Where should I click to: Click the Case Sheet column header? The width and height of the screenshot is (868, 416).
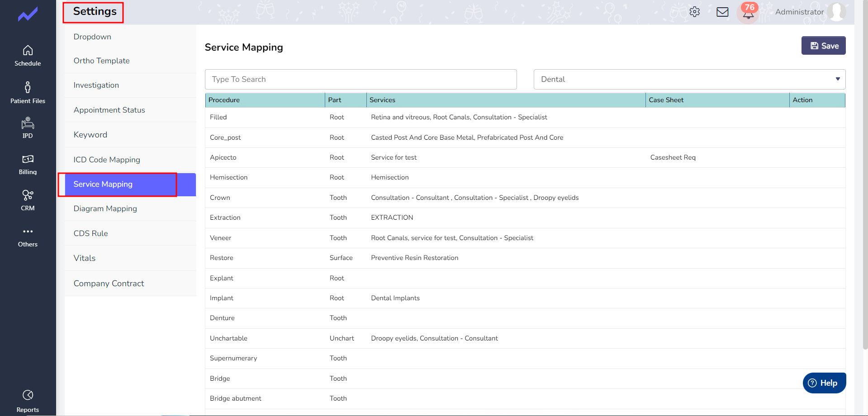point(717,100)
